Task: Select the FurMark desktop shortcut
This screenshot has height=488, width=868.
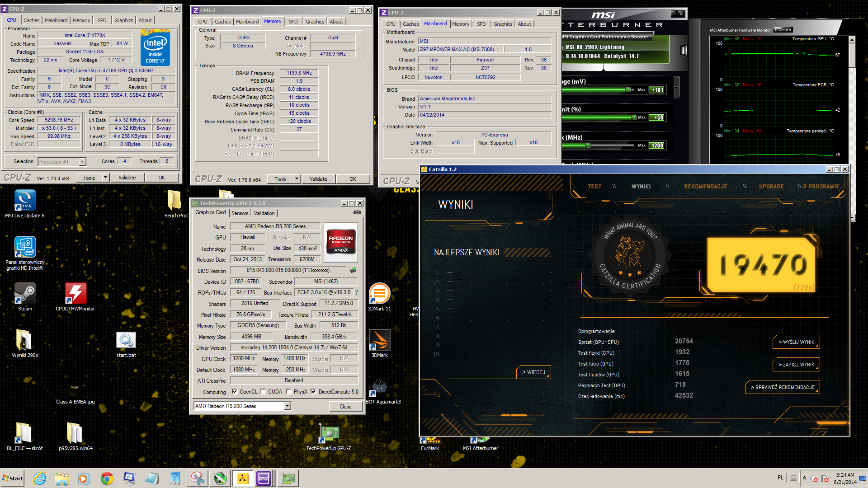Action: (430, 440)
